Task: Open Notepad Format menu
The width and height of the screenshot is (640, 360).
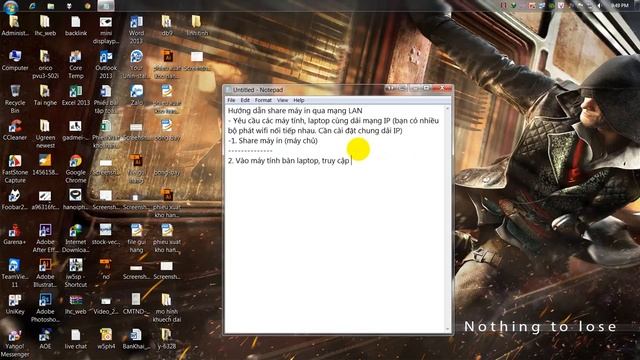Action: [x=263, y=100]
